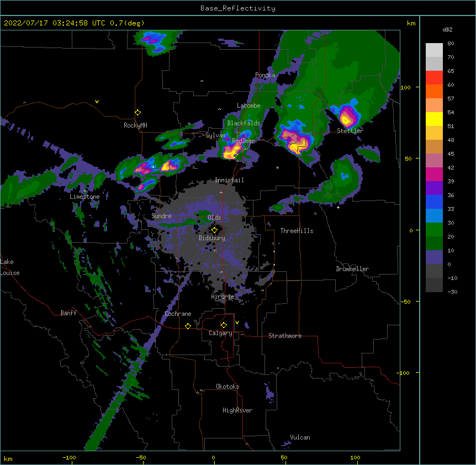This screenshot has width=476, height=465.
Task: Click the yellow V marker east of Calgary
Action: point(237,323)
